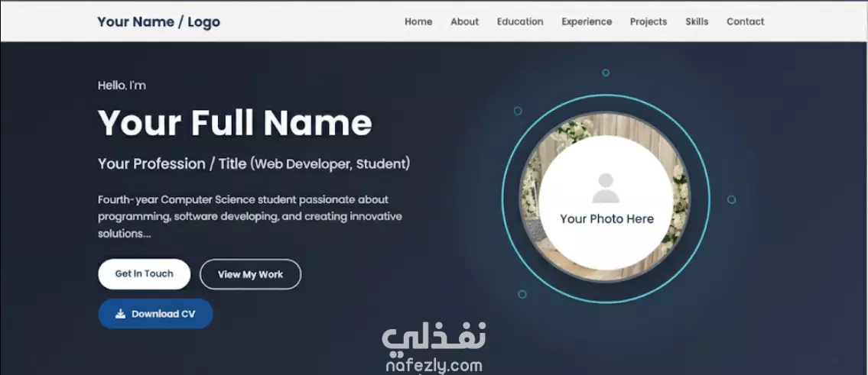Click the person silhouette placeholder icon
This screenshot has width=868, height=375.
tap(606, 189)
